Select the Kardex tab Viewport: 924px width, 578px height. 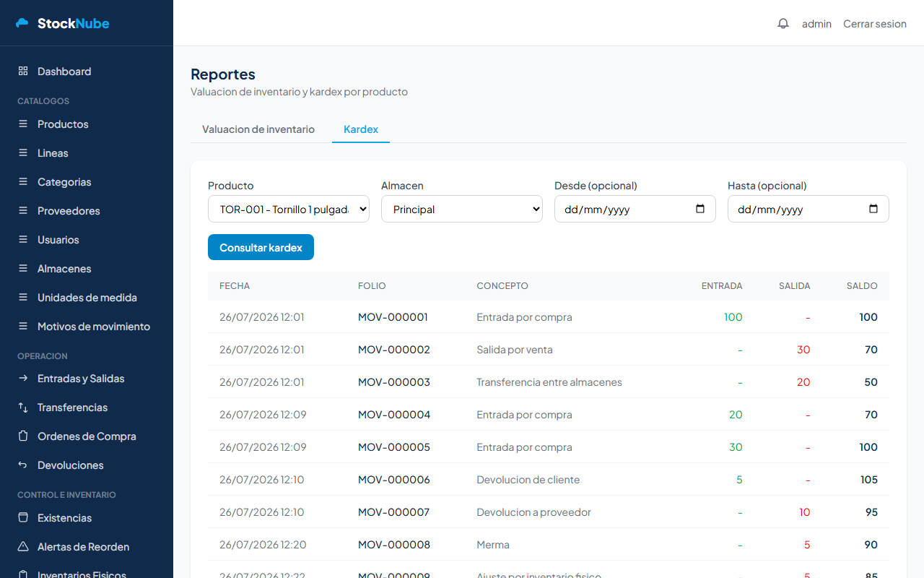point(361,129)
